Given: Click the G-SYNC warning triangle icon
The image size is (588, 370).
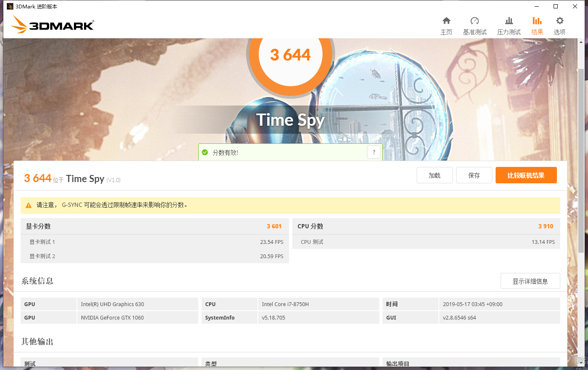Looking at the screenshot, I should tap(29, 205).
